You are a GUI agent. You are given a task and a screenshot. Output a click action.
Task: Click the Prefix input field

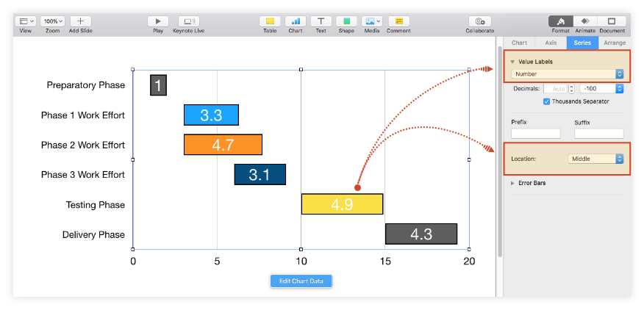(x=536, y=134)
